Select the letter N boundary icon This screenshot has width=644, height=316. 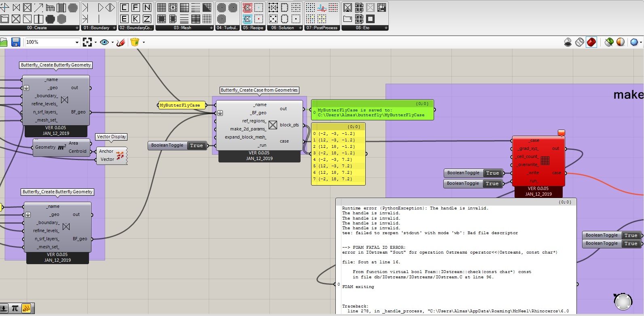[x=147, y=7]
